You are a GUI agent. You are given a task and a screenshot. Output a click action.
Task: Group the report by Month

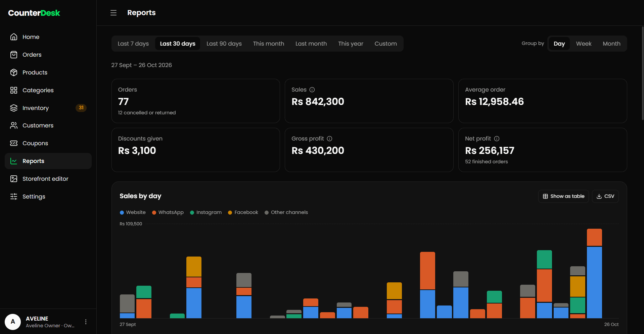point(611,44)
